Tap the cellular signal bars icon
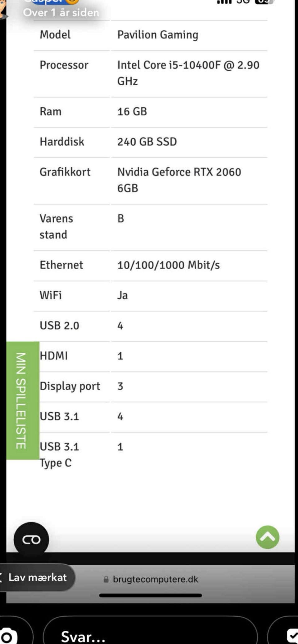This screenshot has height=644, width=298. click(224, 2)
